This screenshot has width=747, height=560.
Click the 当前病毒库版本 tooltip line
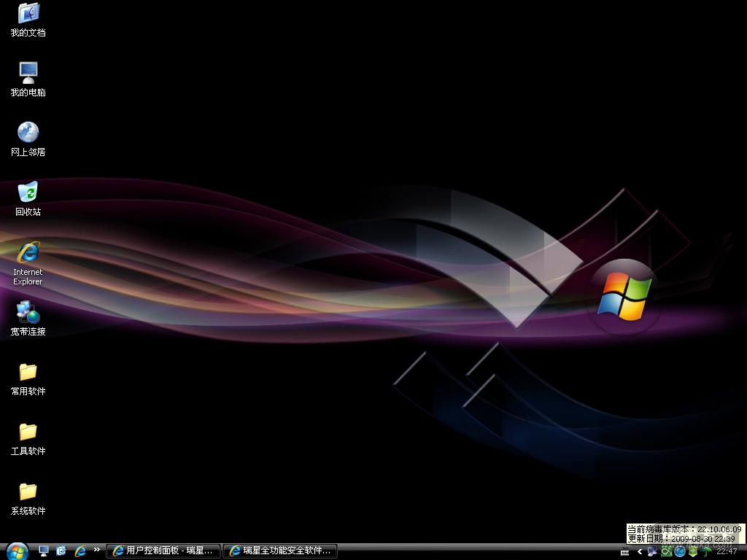click(x=684, y=529)
